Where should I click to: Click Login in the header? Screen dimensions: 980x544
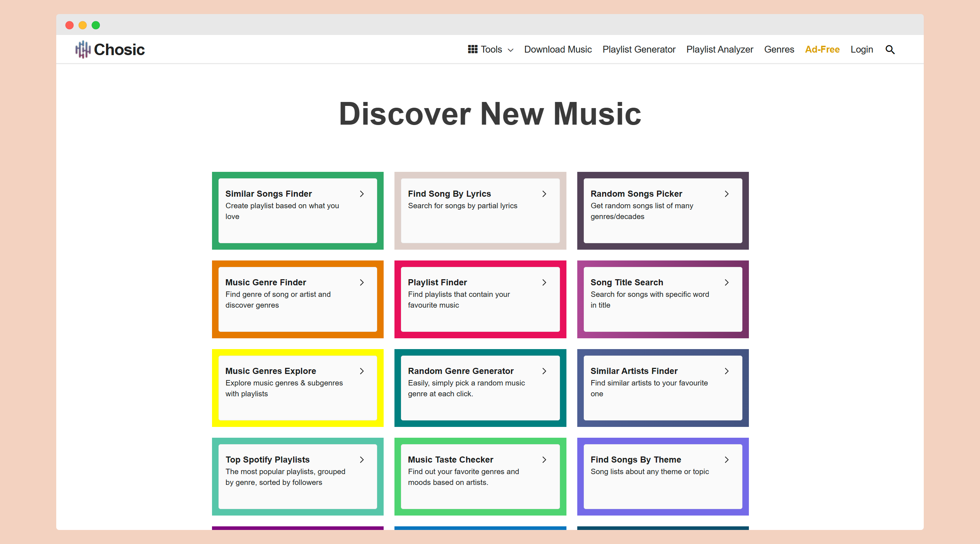(x=861, y=49)
